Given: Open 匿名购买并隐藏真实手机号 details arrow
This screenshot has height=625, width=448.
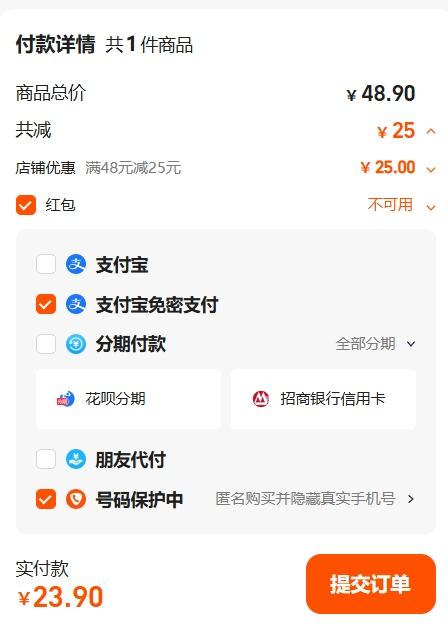Looking at the screenshot, I should 411,499.
